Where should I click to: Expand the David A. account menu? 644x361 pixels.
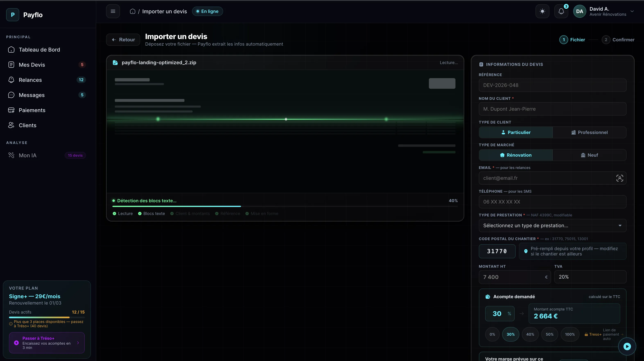coord(632,11)
